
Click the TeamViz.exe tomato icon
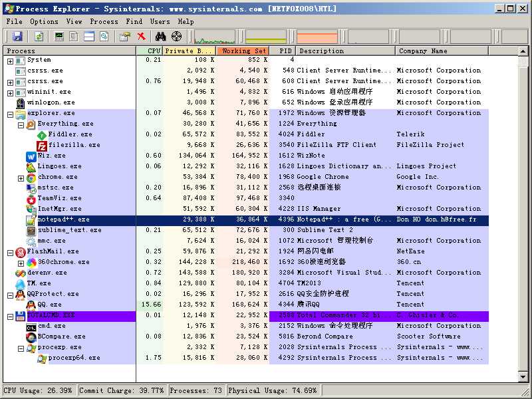(x=31, y=199)
